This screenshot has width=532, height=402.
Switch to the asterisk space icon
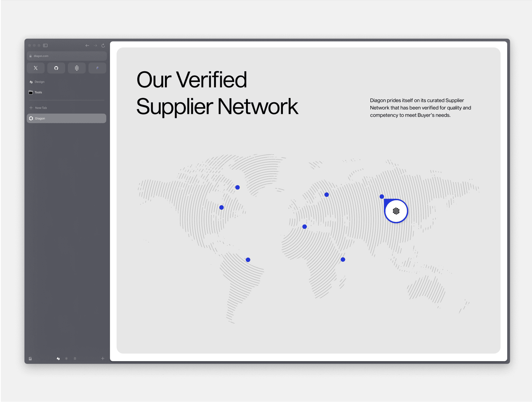click(66, 358)
